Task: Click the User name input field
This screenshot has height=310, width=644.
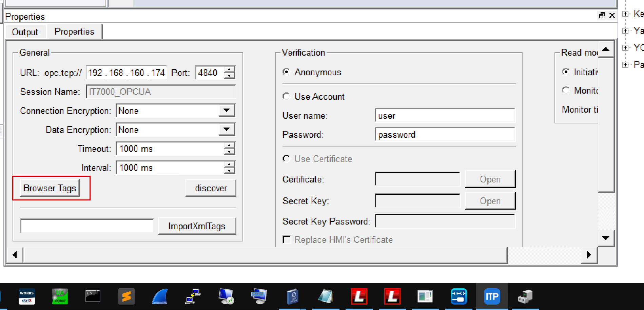Action: tap(445, 116)
